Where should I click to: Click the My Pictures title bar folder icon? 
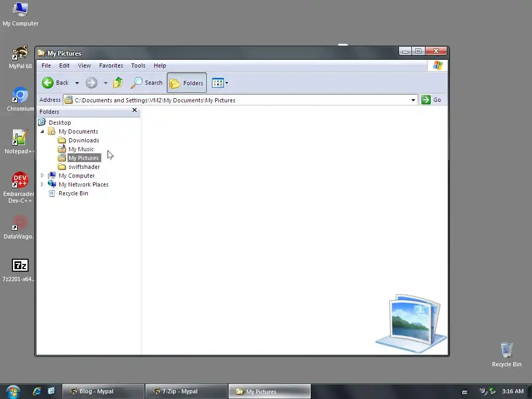(x=42, y=53)
